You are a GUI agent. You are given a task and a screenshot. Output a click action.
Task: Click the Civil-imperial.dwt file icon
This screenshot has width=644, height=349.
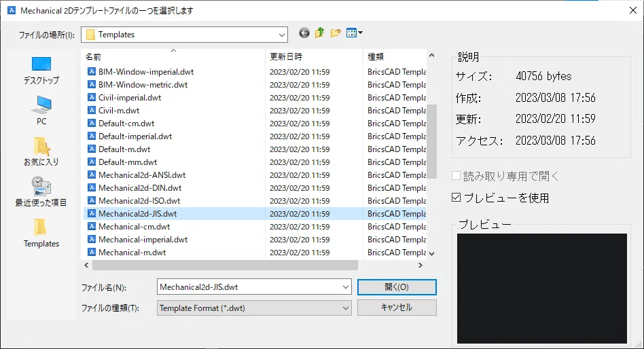[x=92, y=97]
